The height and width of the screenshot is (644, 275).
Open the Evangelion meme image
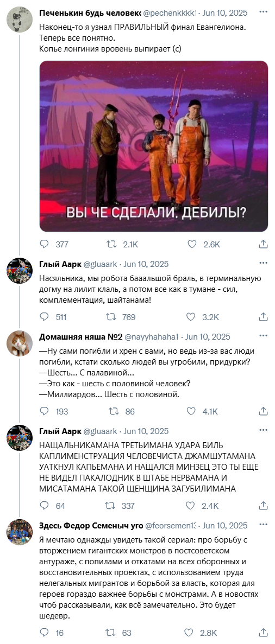click(154, 146)
